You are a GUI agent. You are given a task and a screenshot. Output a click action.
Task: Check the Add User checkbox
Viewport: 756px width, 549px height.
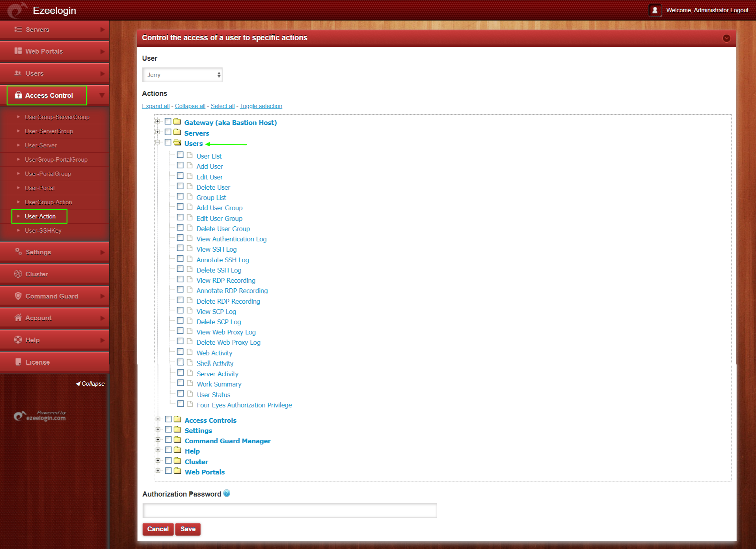(x=180, y=165)
